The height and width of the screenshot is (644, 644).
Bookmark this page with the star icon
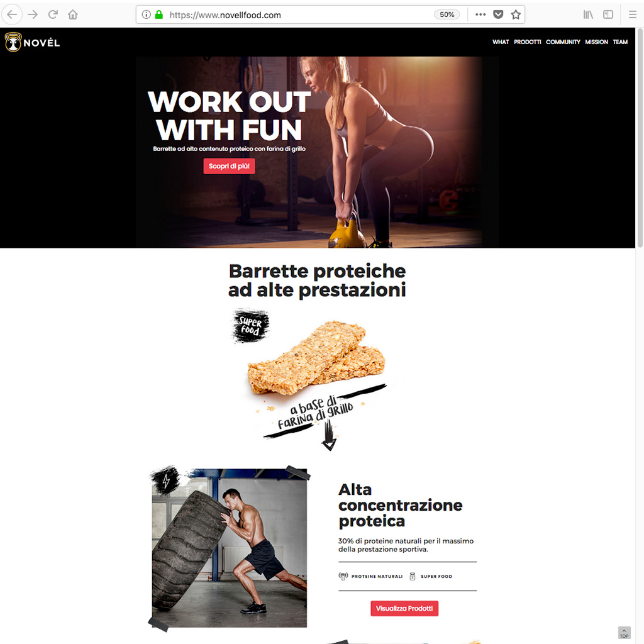tap(516, 15)
